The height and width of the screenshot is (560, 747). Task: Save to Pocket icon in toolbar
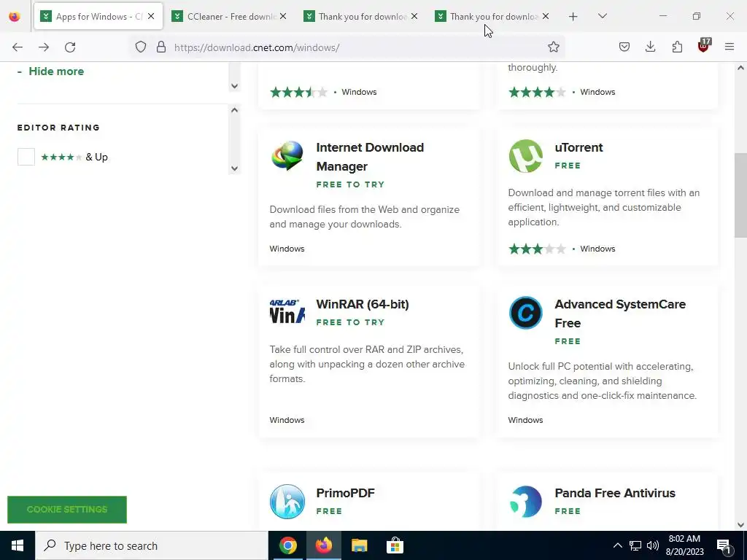[624, 47]
